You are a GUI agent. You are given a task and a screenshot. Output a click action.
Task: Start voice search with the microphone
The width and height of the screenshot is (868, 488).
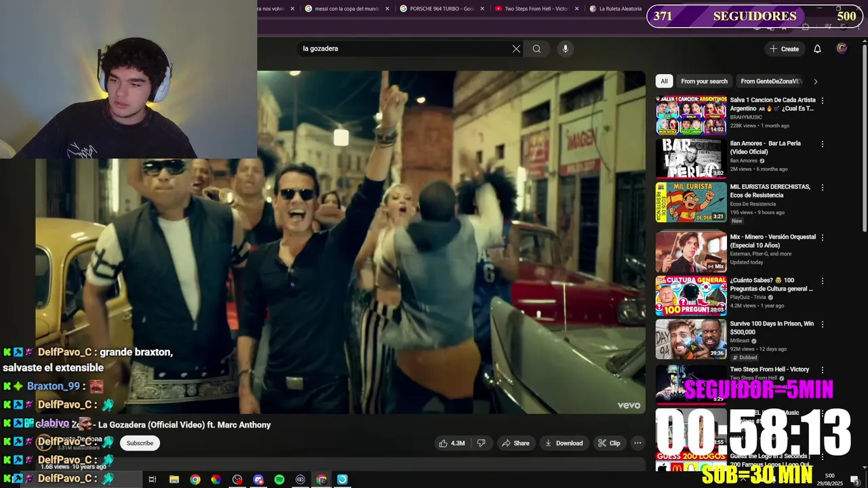pyautogui.click(x=565, y=49)
